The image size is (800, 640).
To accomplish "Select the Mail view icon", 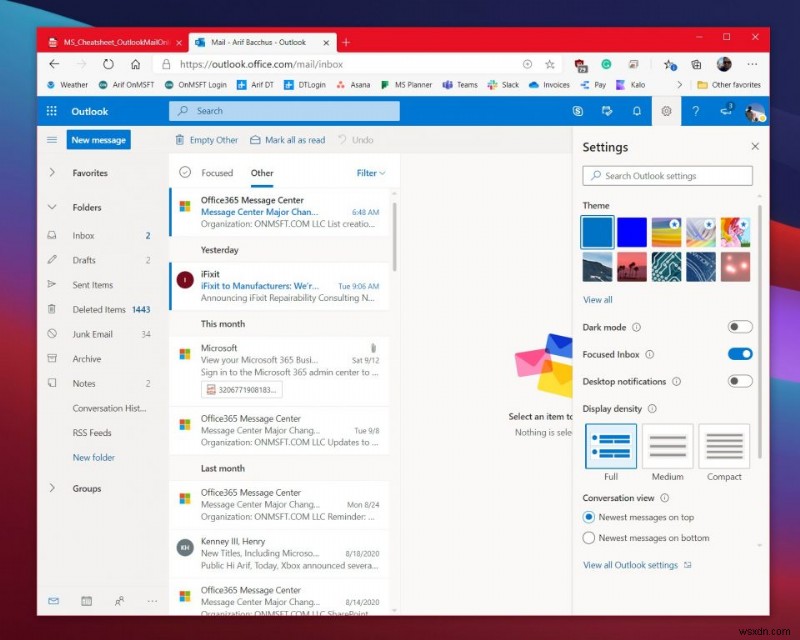I will (x=53, y=601).
